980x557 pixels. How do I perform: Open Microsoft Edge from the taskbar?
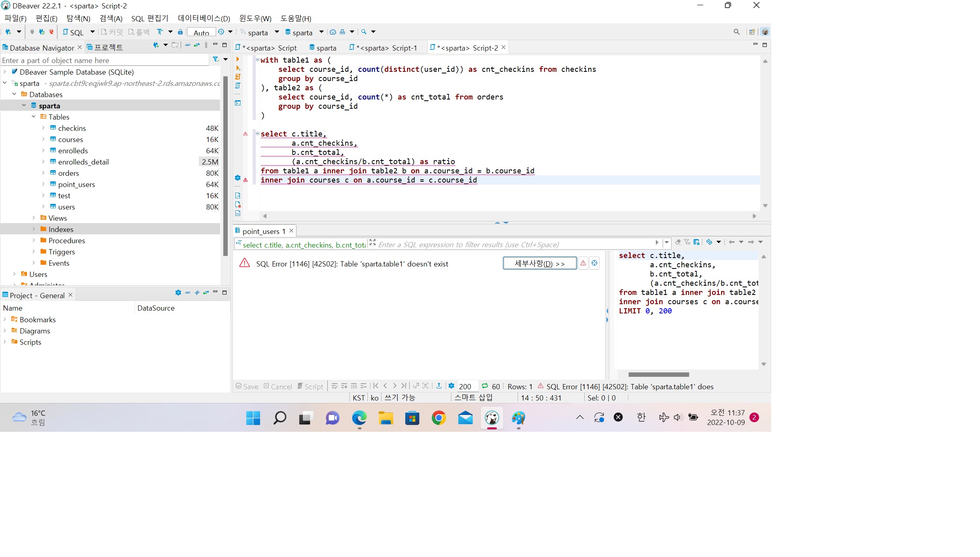[x=359, y=418]
